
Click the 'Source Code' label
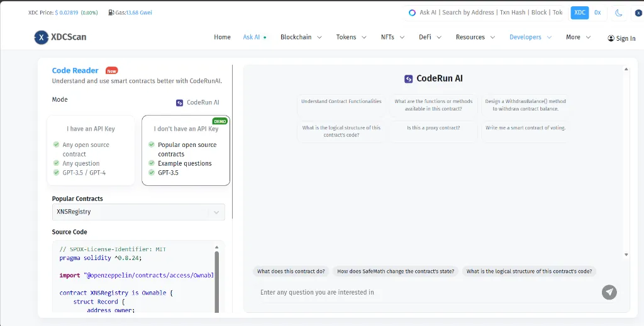coord(69,232)
